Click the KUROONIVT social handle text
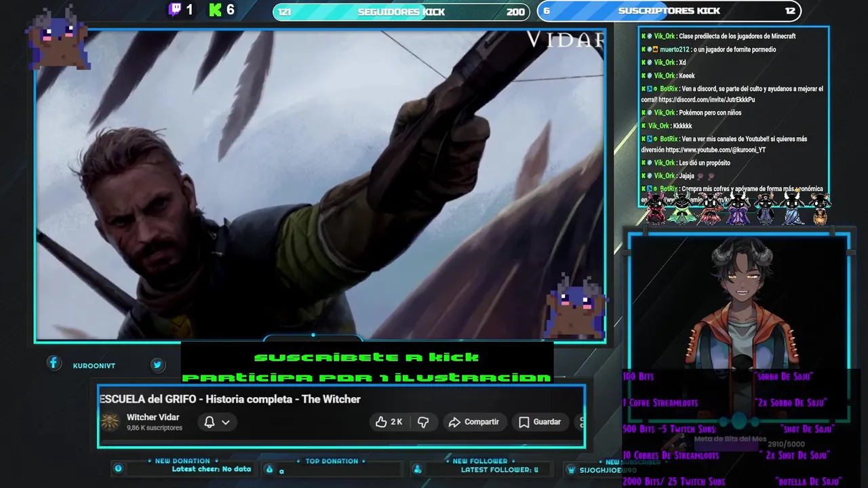Viewport: 868px width, 488px height. [94, 366]
